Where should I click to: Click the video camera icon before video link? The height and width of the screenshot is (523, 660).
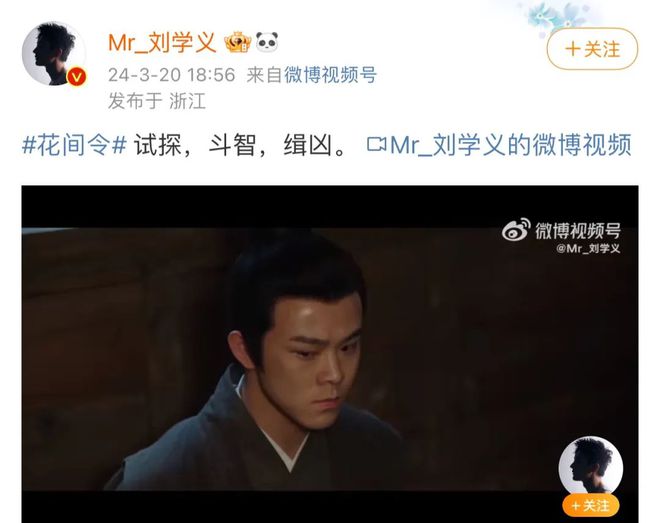click(x=376, y=144)
